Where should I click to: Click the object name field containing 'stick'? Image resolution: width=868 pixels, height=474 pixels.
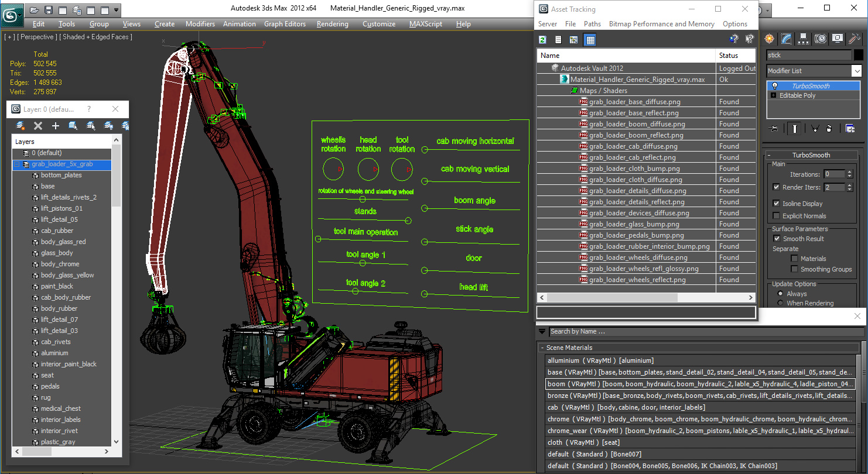809,55
